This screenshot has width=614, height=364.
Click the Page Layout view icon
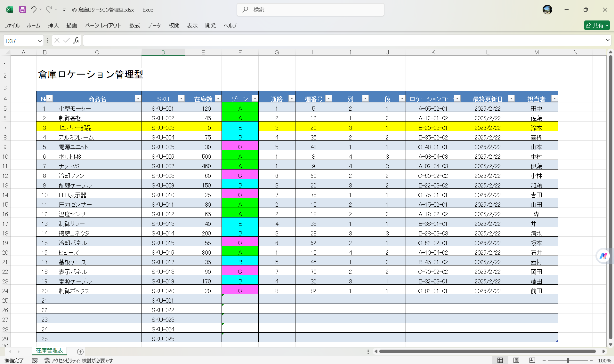click(x=516, y=360)
